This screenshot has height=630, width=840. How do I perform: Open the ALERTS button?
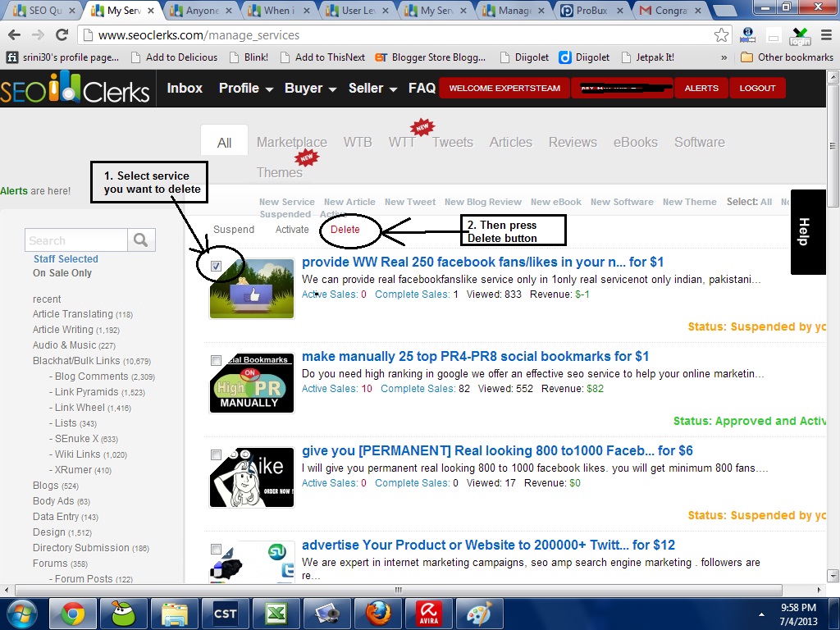pos(701,88)
